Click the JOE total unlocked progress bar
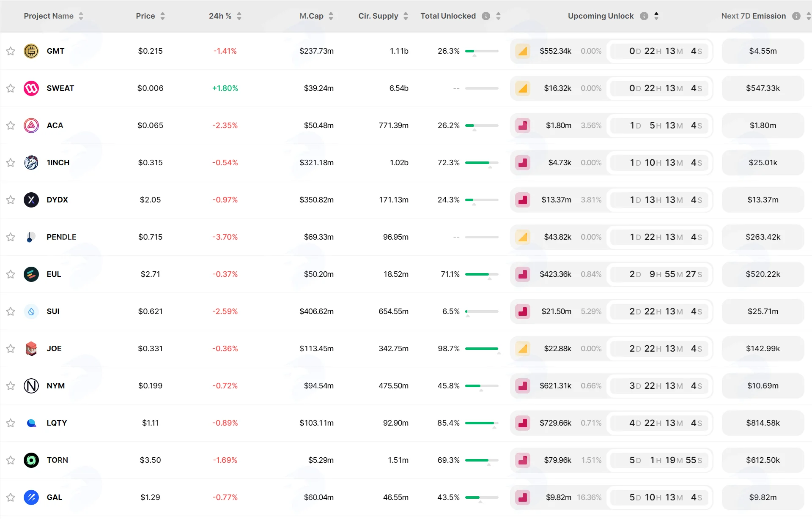Screen dimensions: 812x519 point(482,349)
